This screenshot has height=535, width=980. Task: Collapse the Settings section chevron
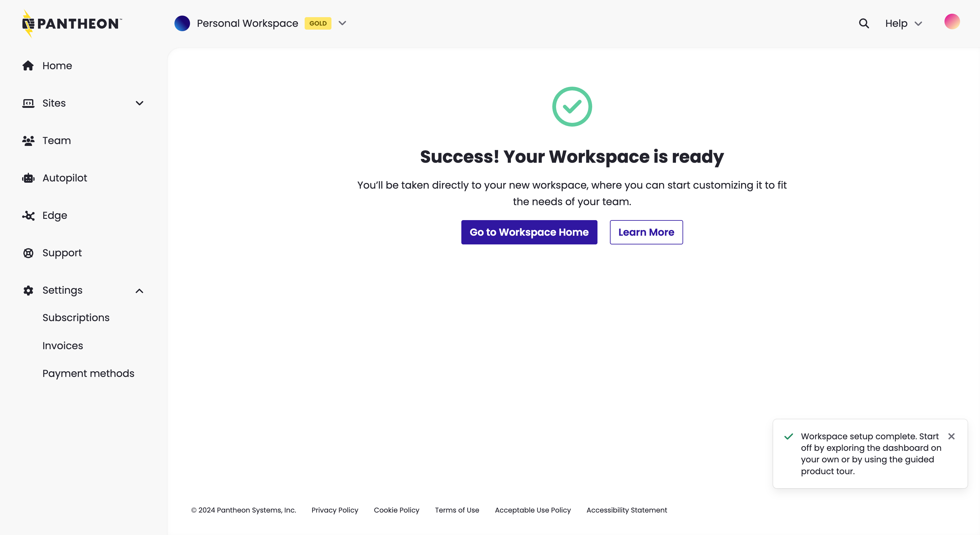click(x=139, y=291)
